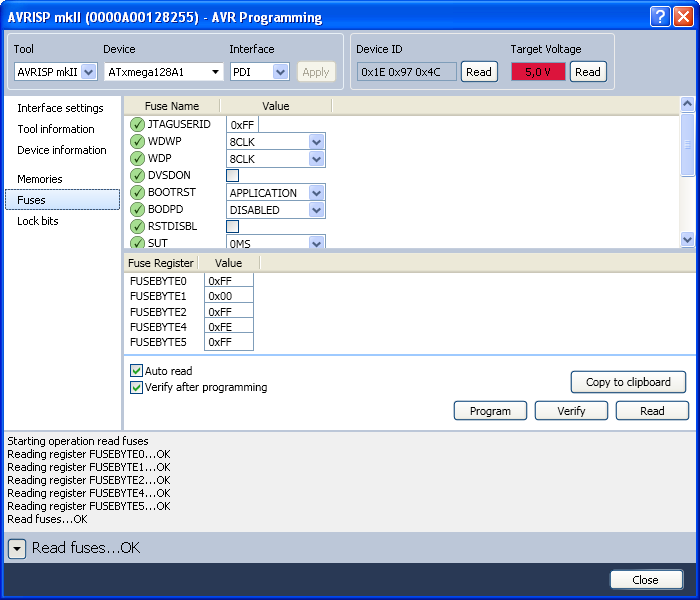Click the green check icon beside BOOTRST
This screenshot has width=700, height=600.
pos(137,192)
